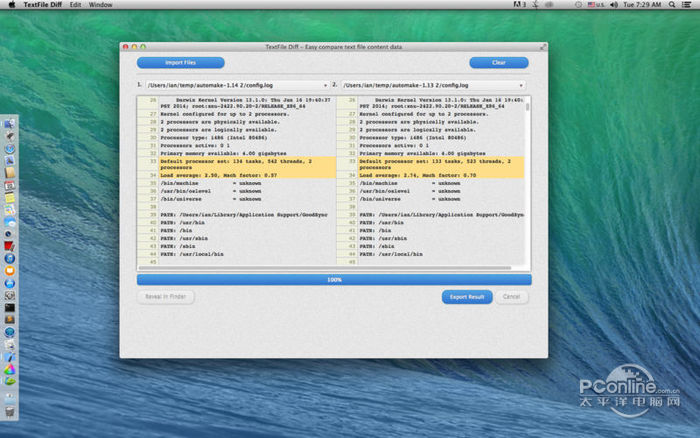Screen dimensions: 700x438
Task: Expand file 1 path dropdown automake-1.14
Action: (238, 85)
